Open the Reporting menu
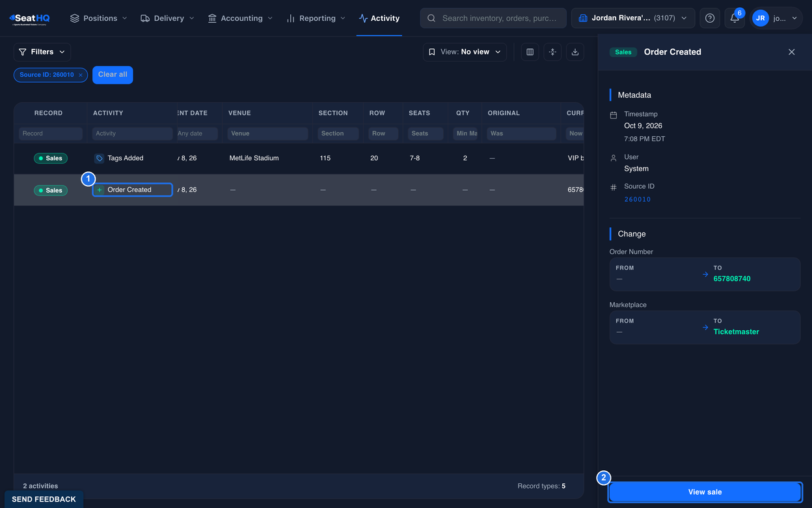The image size is (812, 508). point(316,18)
